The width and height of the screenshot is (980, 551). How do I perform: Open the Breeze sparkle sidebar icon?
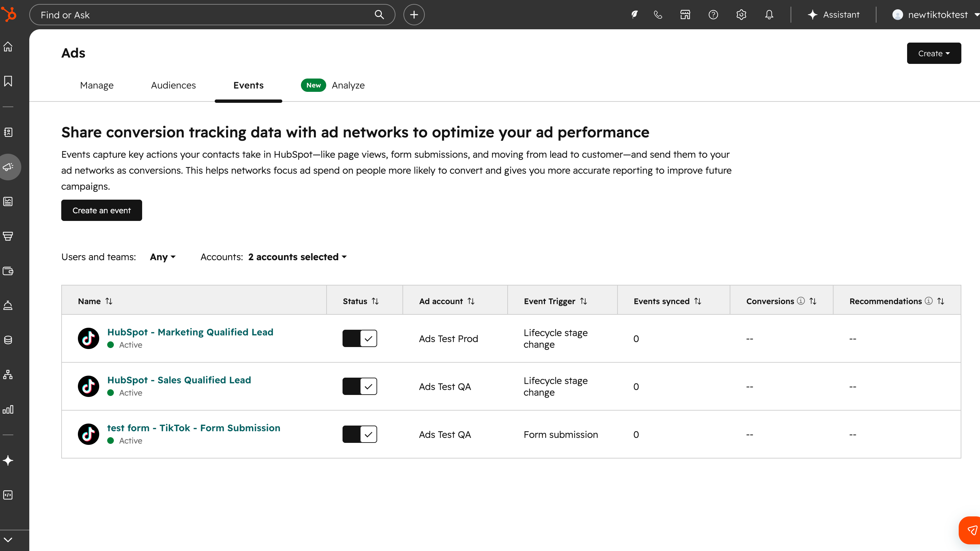[8, 460]
